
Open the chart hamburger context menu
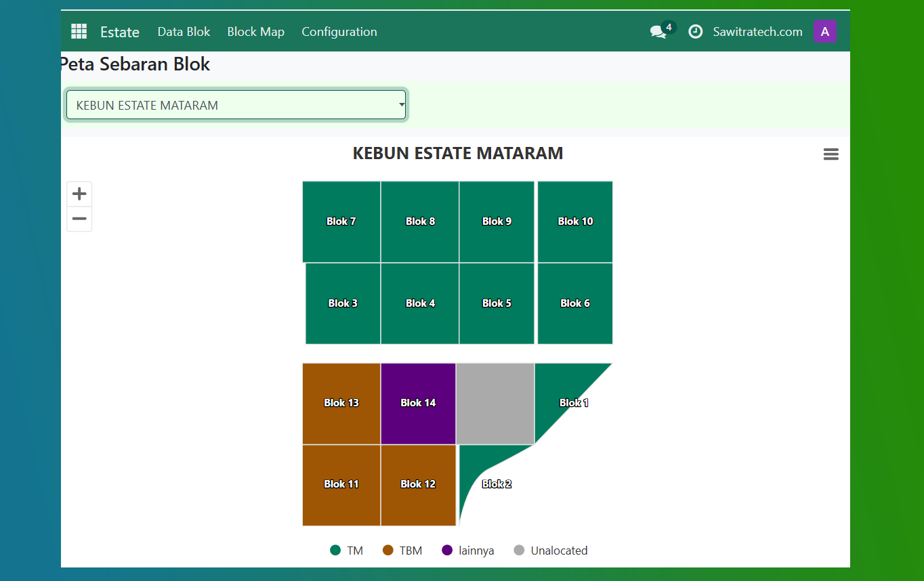tap(831, 154)
